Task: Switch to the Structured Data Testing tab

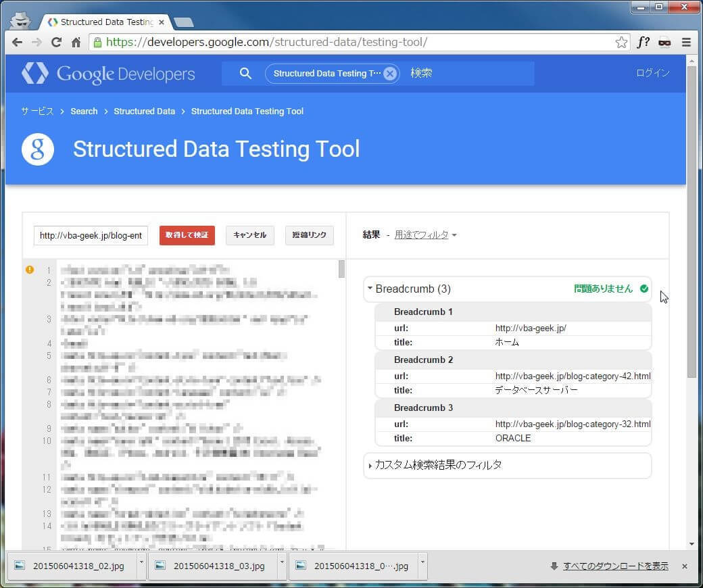Action: tap(101, 22)
